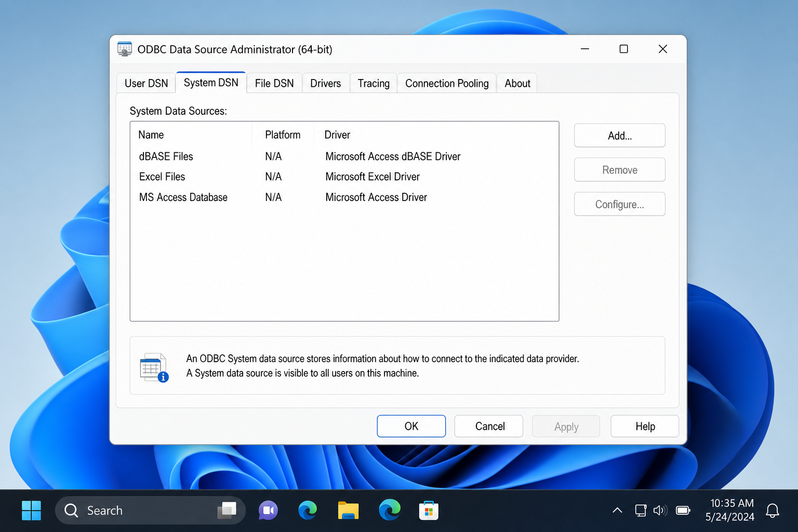Select the Excel Files data source
The height and width of the screenshot is (532, 798).
point(344,177)
